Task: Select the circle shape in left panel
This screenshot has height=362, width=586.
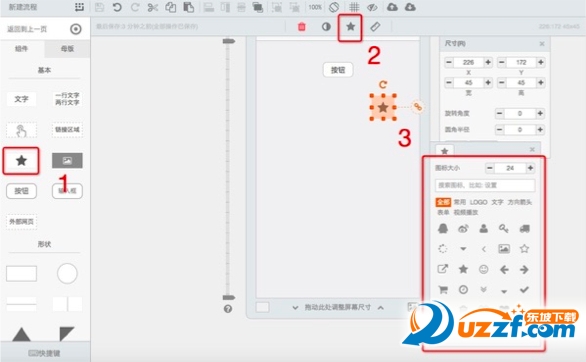Action: coord(67,273)
